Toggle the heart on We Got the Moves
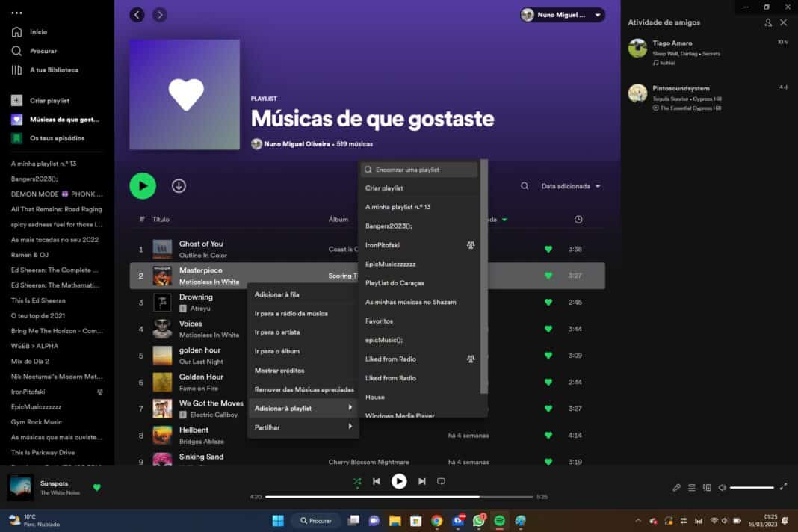798x532 pixels. coord(548,409)
